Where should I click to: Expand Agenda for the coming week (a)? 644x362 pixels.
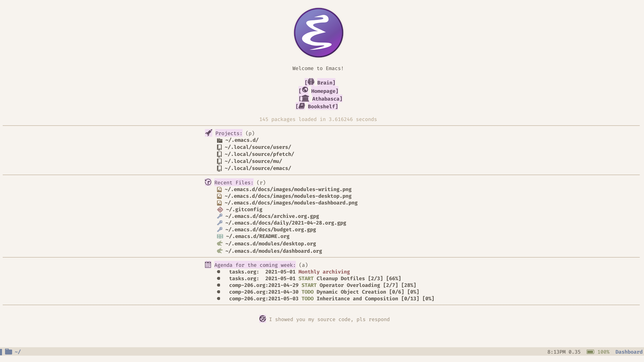pyautogui.click(x=255, y=265)
